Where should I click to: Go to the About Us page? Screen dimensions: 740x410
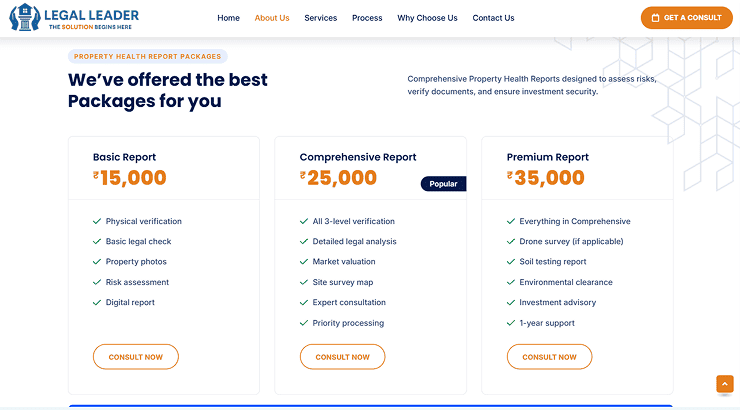272,18
